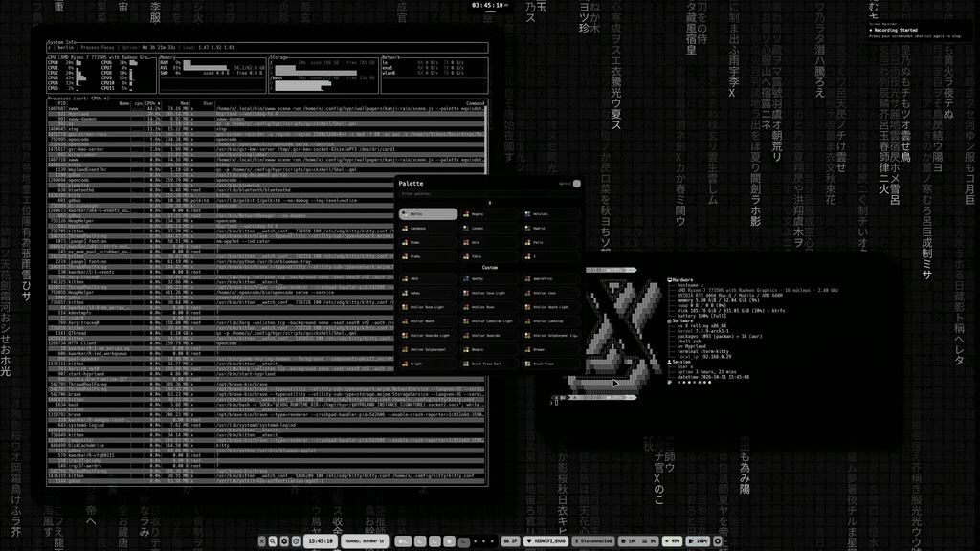Viewport: 980px width, 551px height.
Task: Choose the Oslo palette
Action: (489, 242)
